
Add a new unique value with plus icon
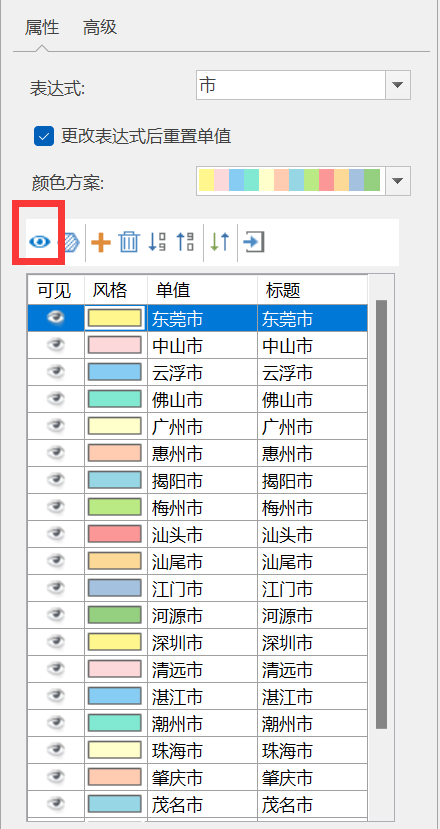(x=100, y=243)
